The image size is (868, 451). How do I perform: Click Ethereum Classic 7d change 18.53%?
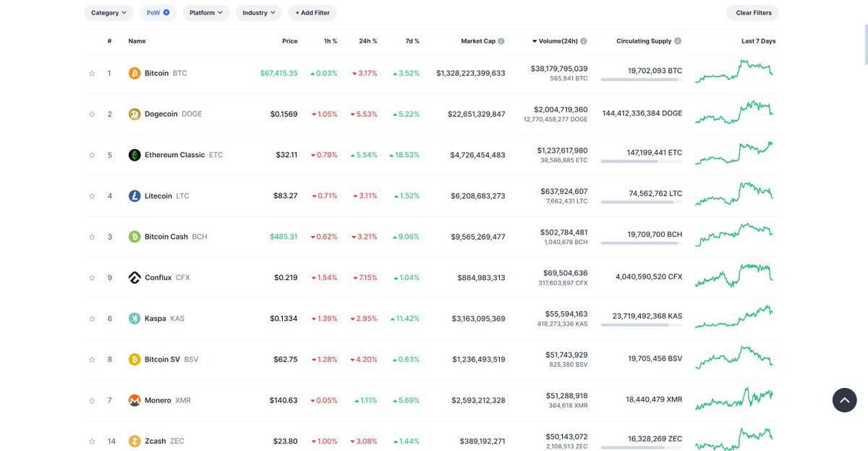[404, 155]
